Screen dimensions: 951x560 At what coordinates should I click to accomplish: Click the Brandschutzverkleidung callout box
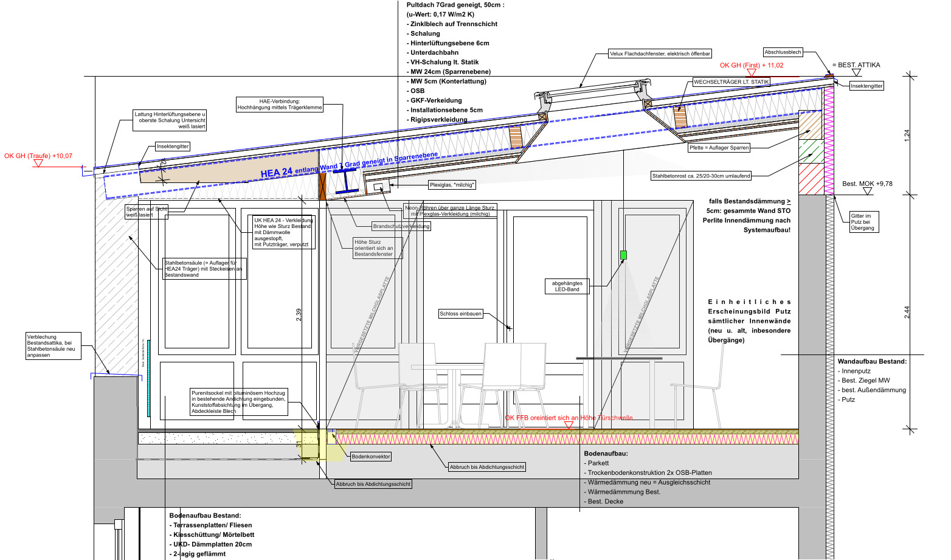401,226
